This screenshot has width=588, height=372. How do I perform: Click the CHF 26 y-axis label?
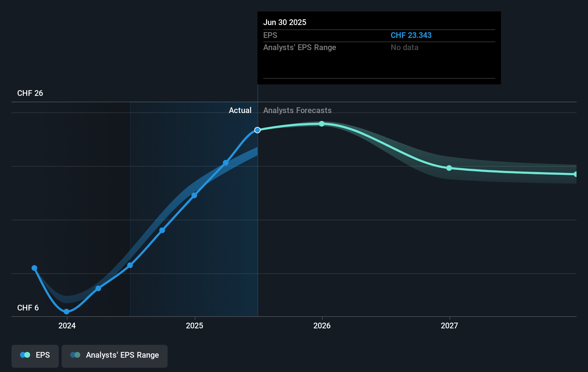point(30,93)
